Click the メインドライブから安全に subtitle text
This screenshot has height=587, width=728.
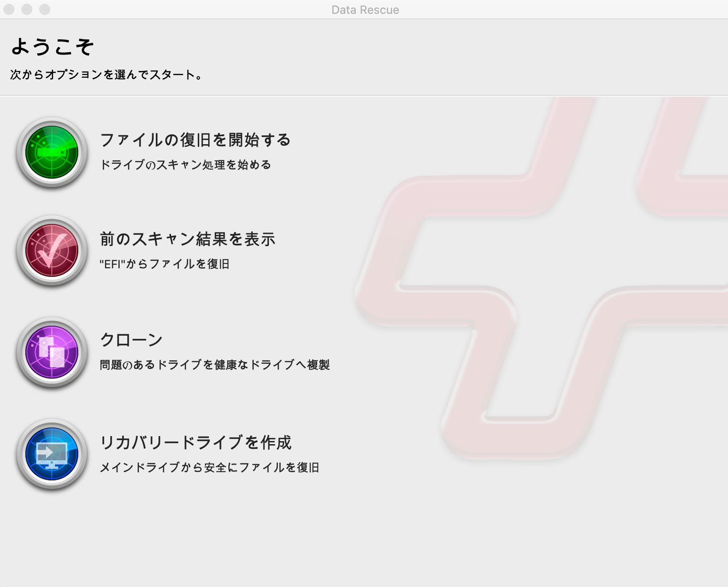[x=211, y=468]
